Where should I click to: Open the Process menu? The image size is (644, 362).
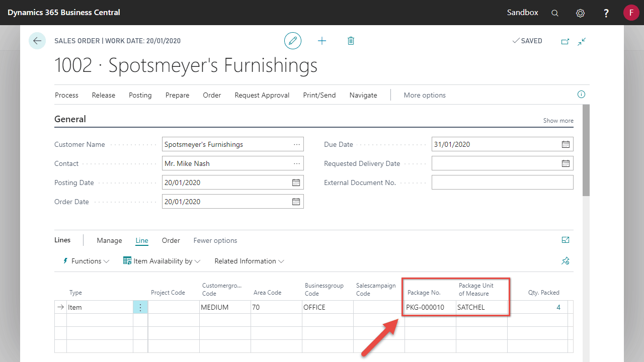pyautogui.click(x=66, y=95)
